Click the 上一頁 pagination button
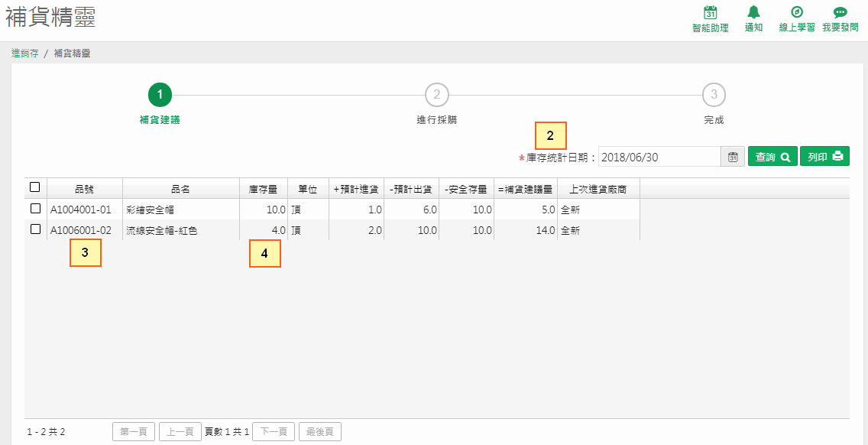This screenshot has width=868, height=445. 180,432
